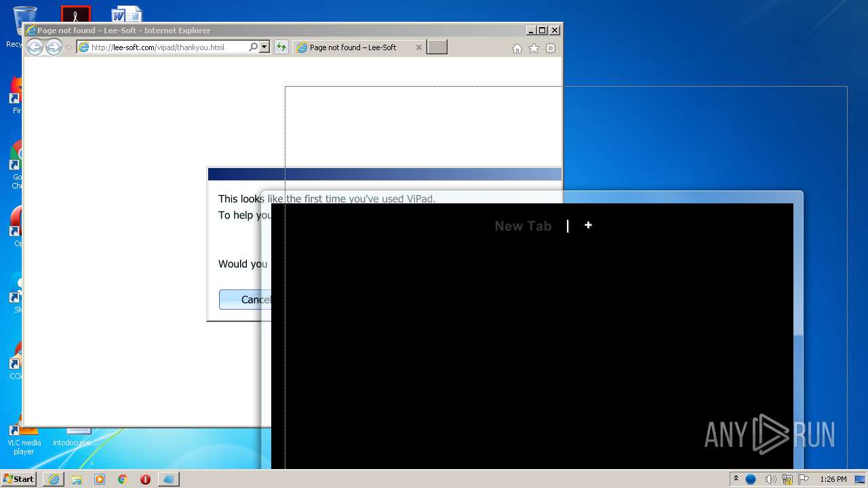This screenshot has width=868, height=488.
Task: Select the Word document desktop icon
Action: [x=127, y=14]
